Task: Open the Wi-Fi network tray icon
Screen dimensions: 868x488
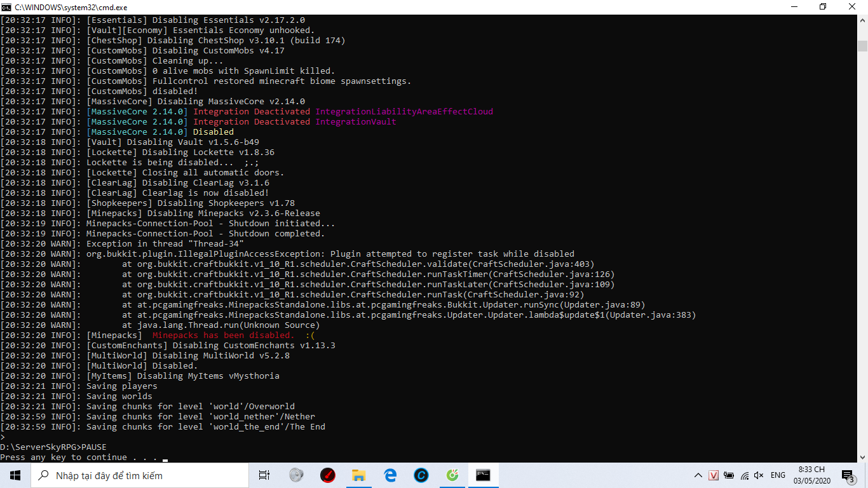Action: click(x=743, y=475)
